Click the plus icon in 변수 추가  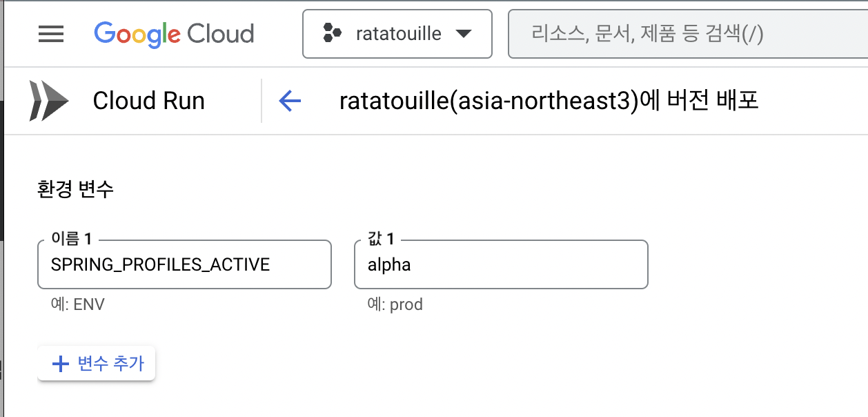point(61,364)
